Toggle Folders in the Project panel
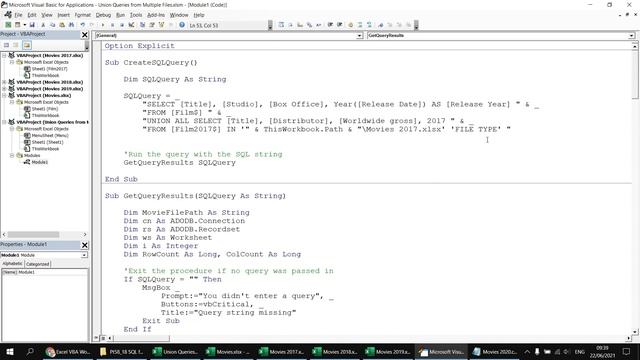Viewport: 640px width, 360px height. point(27,45)
